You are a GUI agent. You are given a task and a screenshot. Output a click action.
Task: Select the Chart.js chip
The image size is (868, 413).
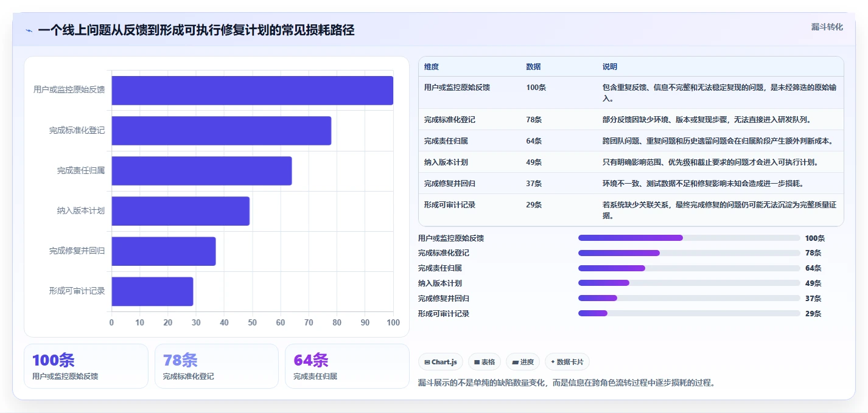point(440,362)
